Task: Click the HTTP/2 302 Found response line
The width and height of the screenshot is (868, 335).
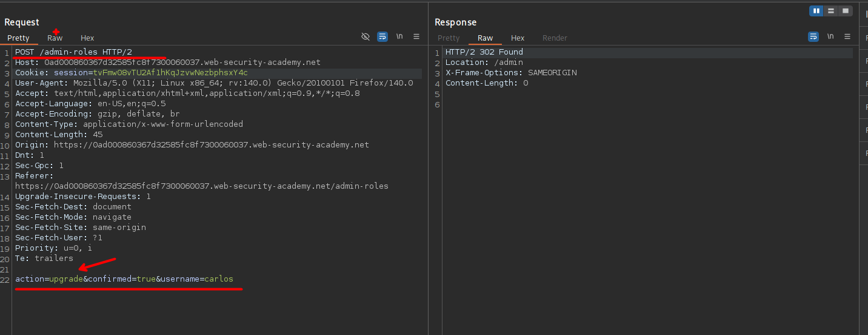Action: pyautogui.click(x=484, y=52)
